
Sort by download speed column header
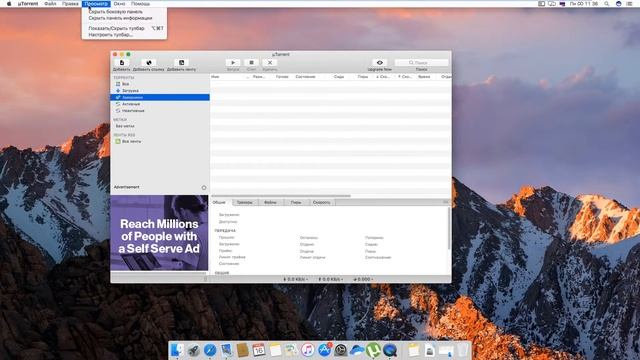383,77
